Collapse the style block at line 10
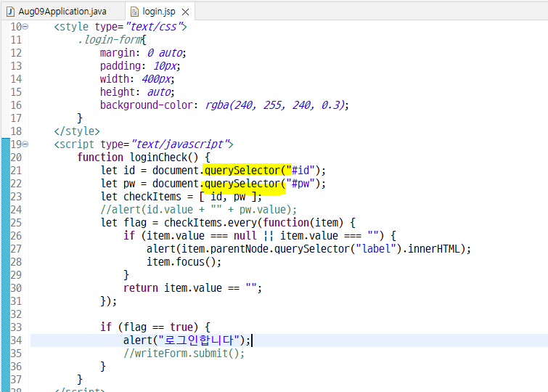 pos(25,27)
